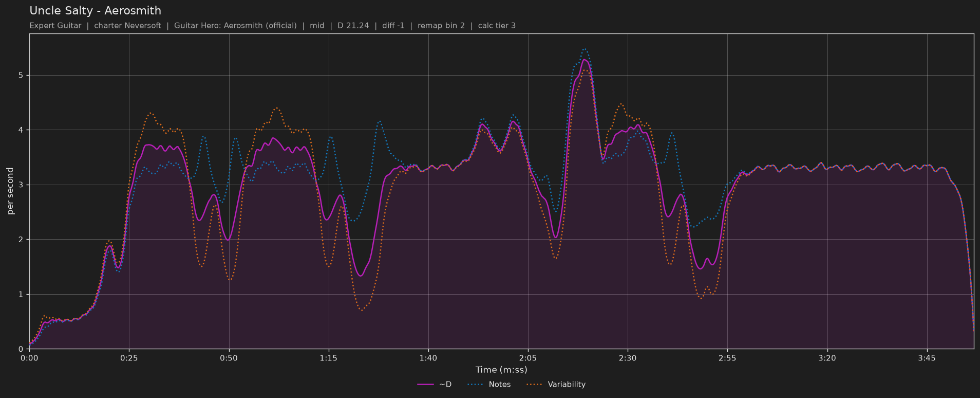Click the y-axis tick label 3
980x398 pixels.
22,185
